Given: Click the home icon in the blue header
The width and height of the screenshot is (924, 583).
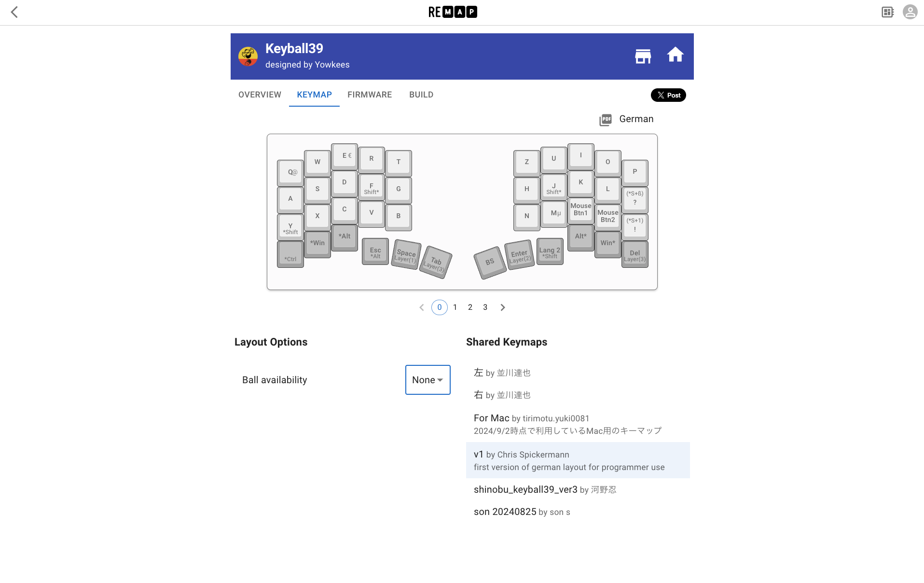Looking at the screenshot, I should pyautogui.click(x=676, y=55).
